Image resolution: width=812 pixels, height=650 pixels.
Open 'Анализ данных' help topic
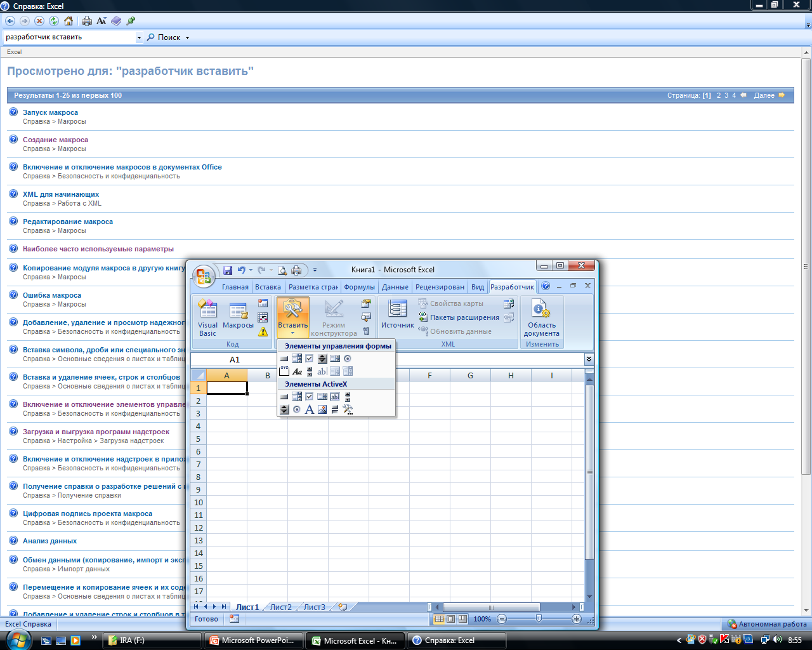point(49,541)
